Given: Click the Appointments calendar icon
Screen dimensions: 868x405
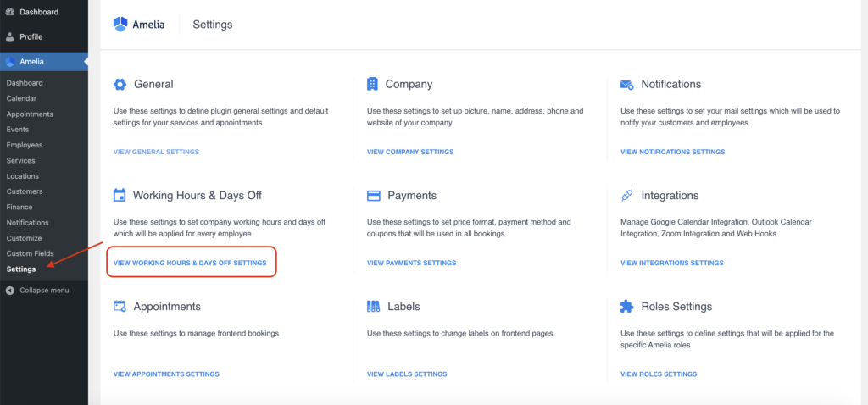Looking at the screenshot, I should pyautogui.click(x=120, y=307).
